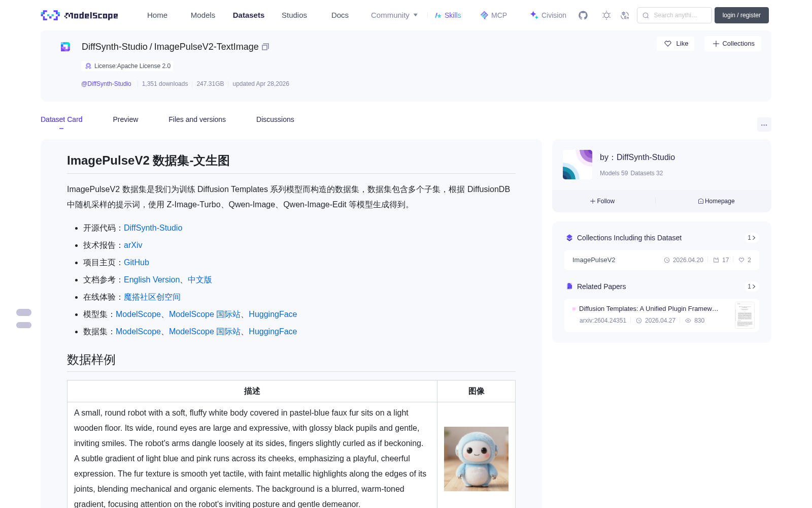Screen dimensions: 812x508
Task: Click the Related Papers document icon
Action: click(x=569, y=287)
